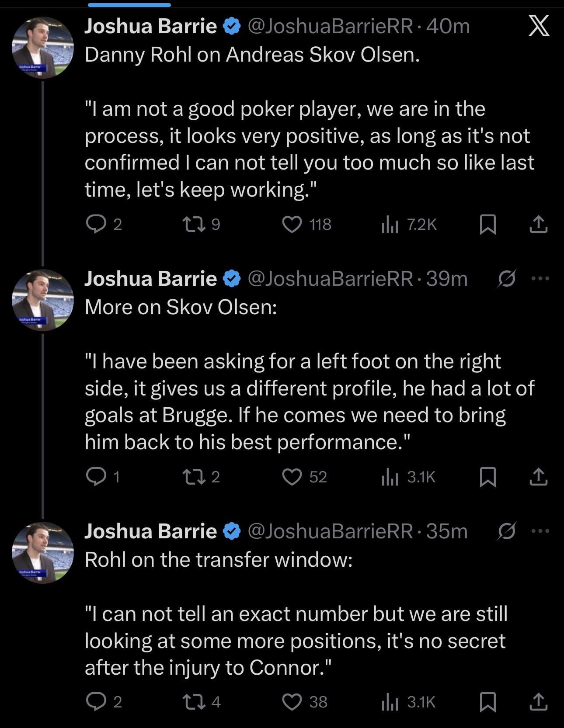Share the Brugge goals tweet
Image resolution: width=564 pixels, height=728 pixels.
[538, 477]
